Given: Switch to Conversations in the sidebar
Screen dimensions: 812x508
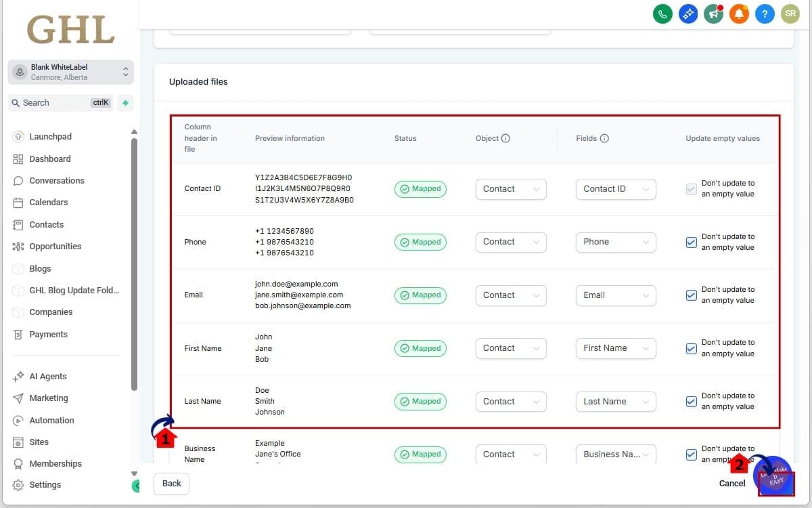Looking at the screenshot, I should [57, 180].
